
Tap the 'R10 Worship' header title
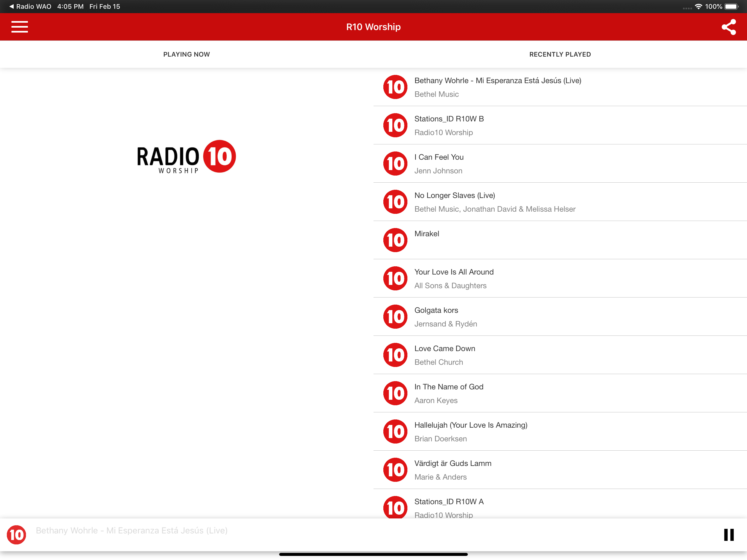coord(373,27)
